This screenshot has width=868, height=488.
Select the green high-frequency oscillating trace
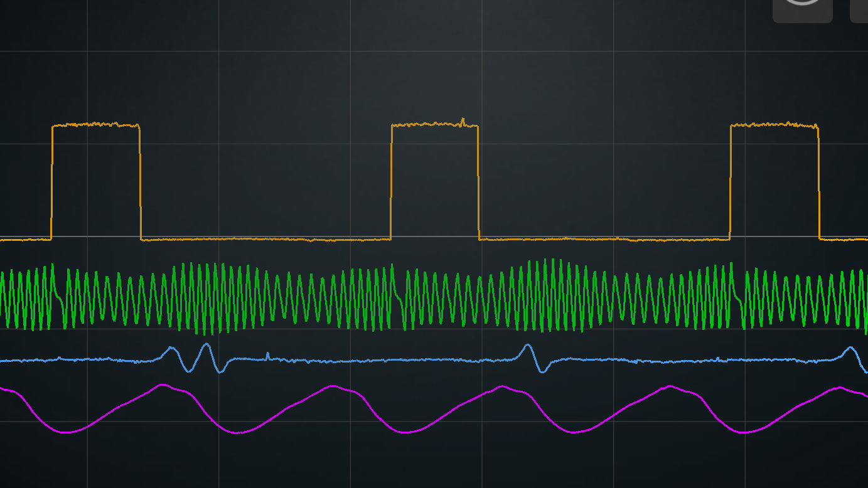[434, 297]
